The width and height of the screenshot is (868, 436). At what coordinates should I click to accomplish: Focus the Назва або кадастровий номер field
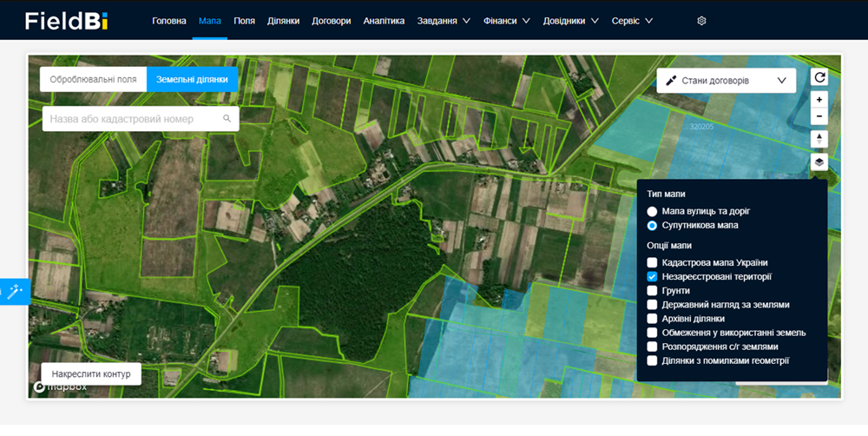(141, 119)
